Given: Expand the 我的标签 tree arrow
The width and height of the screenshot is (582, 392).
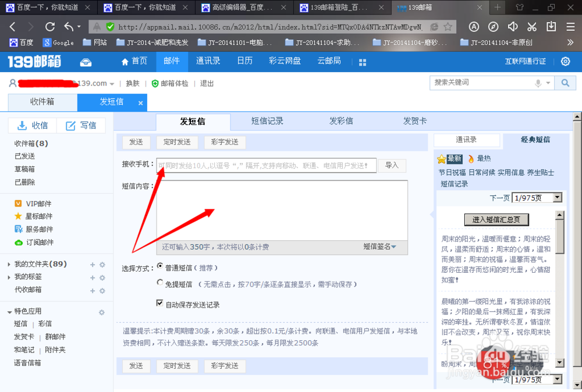Looking at the screenshot, I should click(x=9, y=277).
